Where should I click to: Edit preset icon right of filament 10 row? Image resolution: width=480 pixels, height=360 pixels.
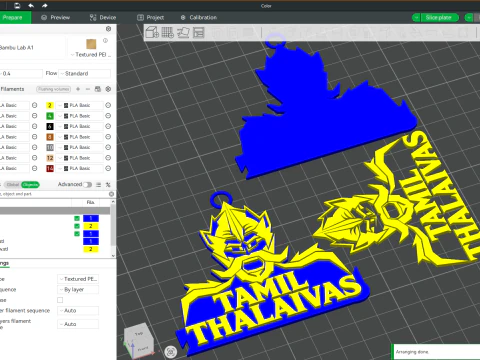[x=108, y=147]
